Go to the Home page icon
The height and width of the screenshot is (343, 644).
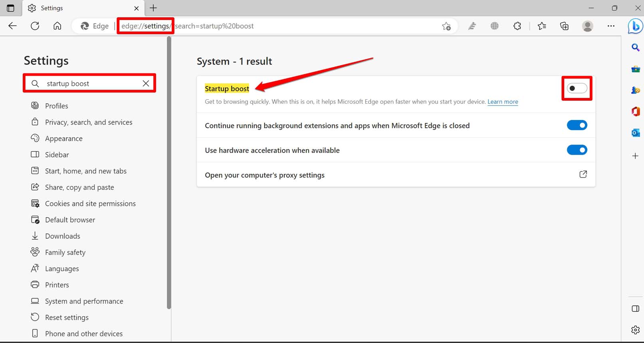point(57,26)
